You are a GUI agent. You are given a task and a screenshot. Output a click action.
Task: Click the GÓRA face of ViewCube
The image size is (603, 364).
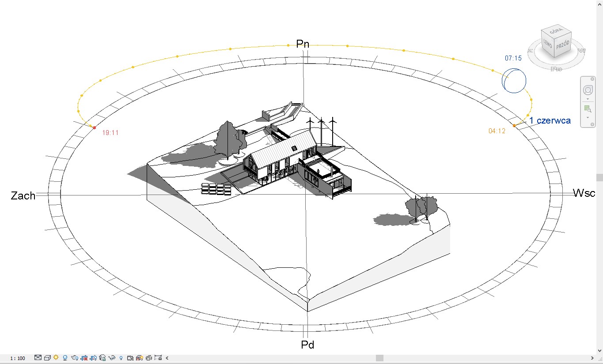click(557, 31)
